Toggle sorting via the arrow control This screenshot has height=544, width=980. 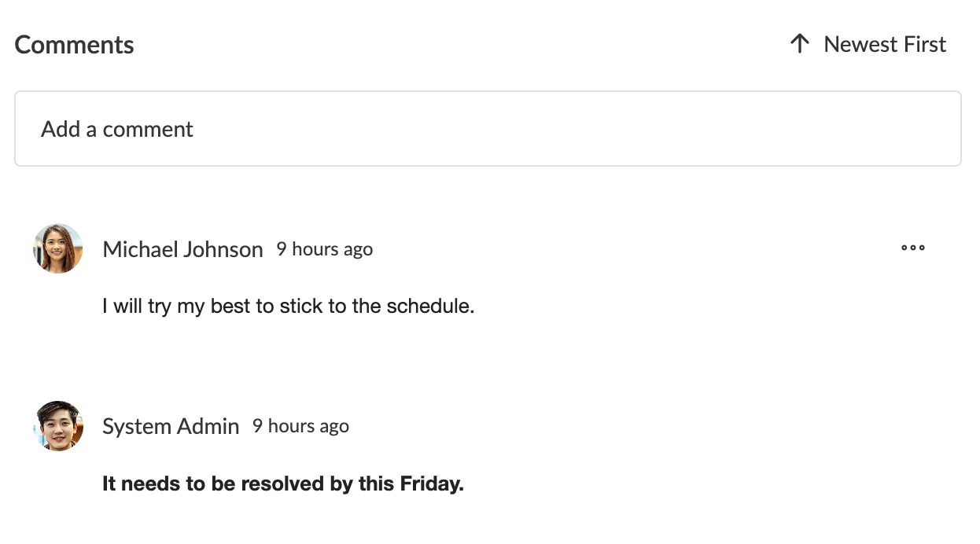(x=799, y=43)
